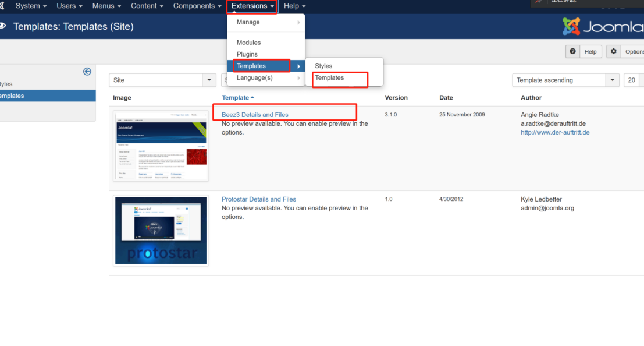Open the Content menu

click(x=147, y=6)
